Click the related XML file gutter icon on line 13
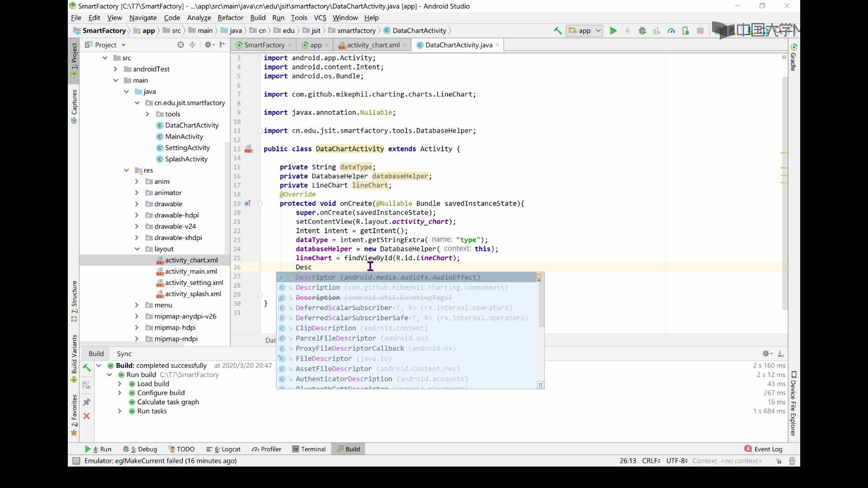Image resolution: width=868 pixels, height=488 pixels. 248,149
